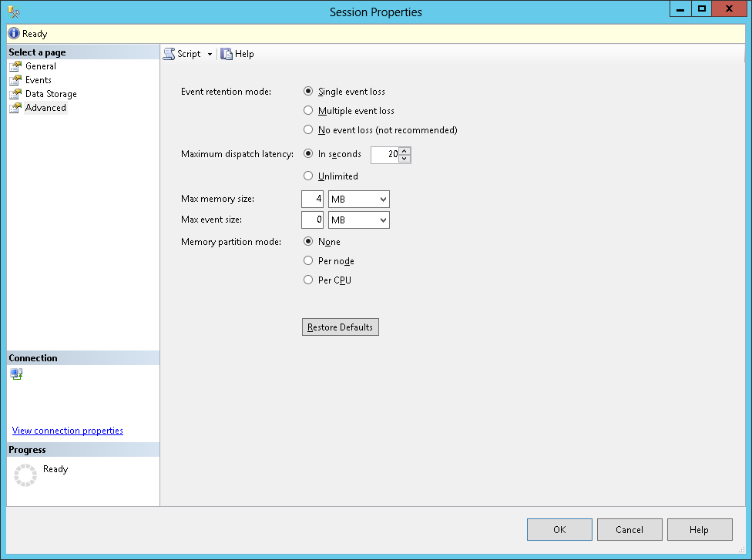The width and height of the screenshot is (752, 560).
Task: Open the Script dropdown arrow
Action: [210, 55]
